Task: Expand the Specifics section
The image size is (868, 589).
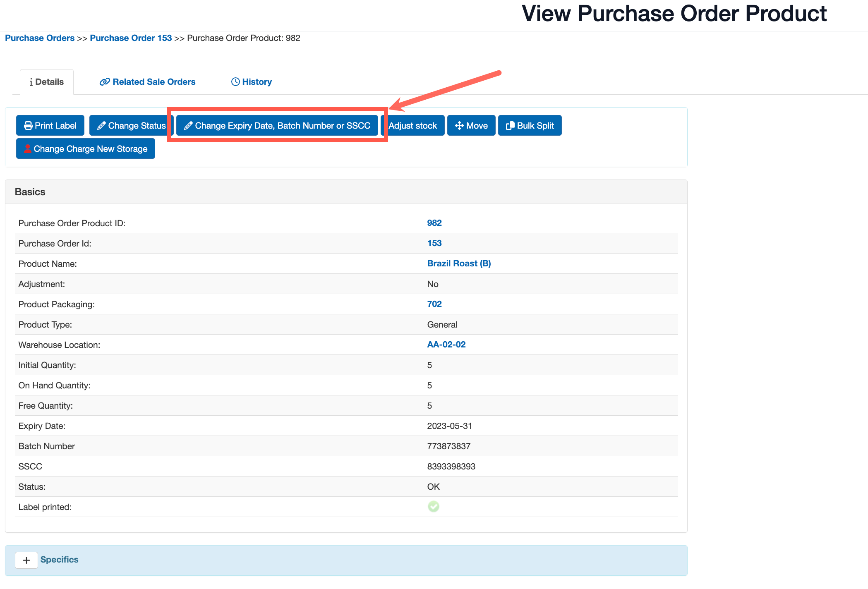Action: click(x=26, y=560)
